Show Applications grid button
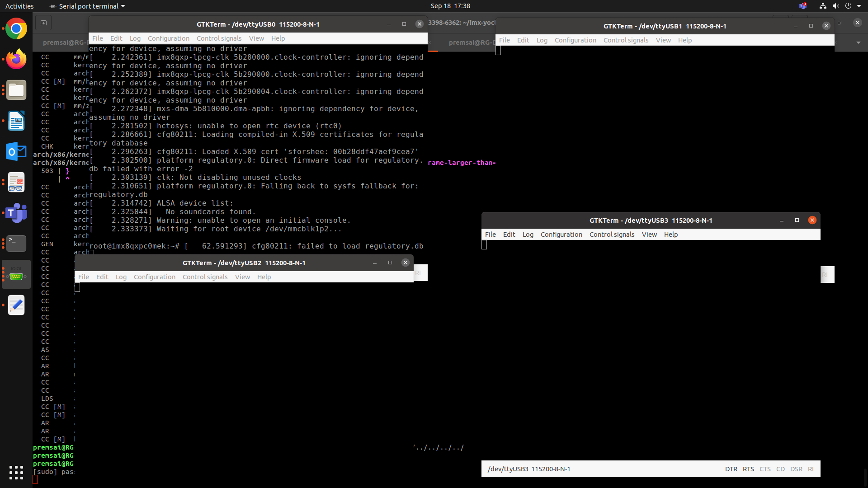The image size is (868, 488). click(16, 472)
